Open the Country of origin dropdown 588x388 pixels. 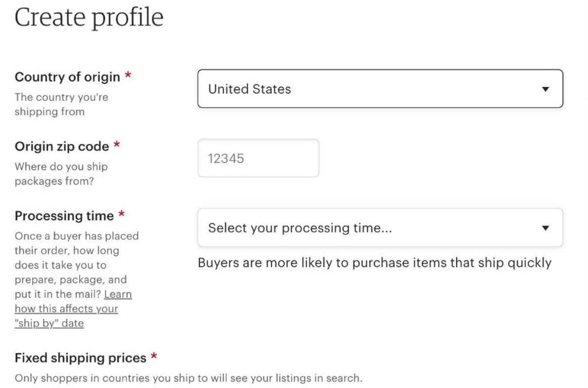click(381, 89)
